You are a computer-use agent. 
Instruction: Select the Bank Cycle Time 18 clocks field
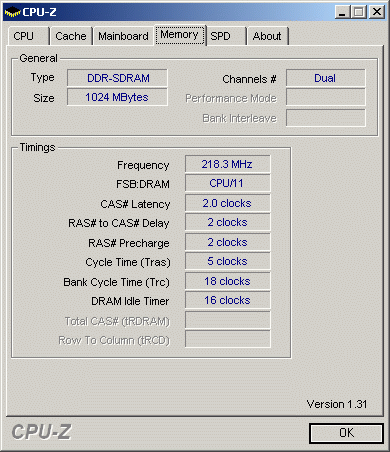[228, 281]
